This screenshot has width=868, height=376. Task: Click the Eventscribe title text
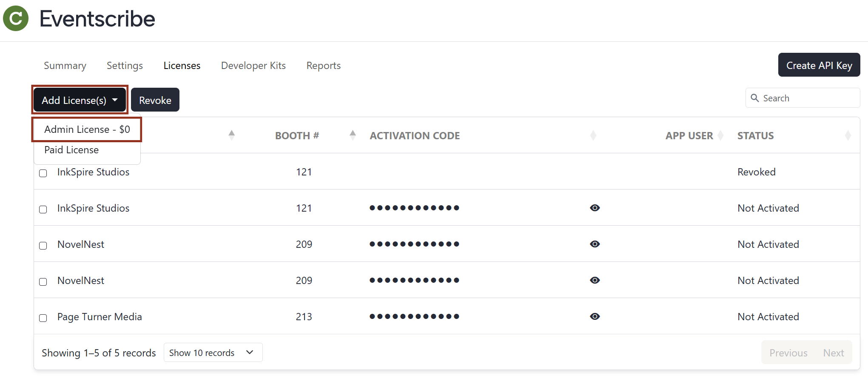click(97, 19)
